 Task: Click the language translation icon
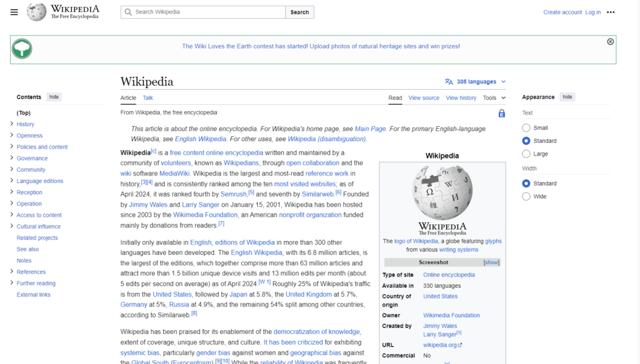coord(449,82)
